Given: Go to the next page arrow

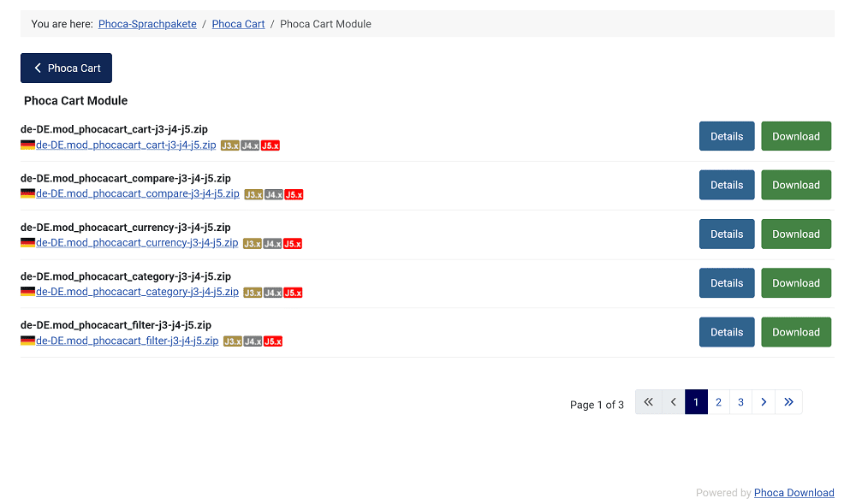Looking at the screenshot, I should coord(764,402).
